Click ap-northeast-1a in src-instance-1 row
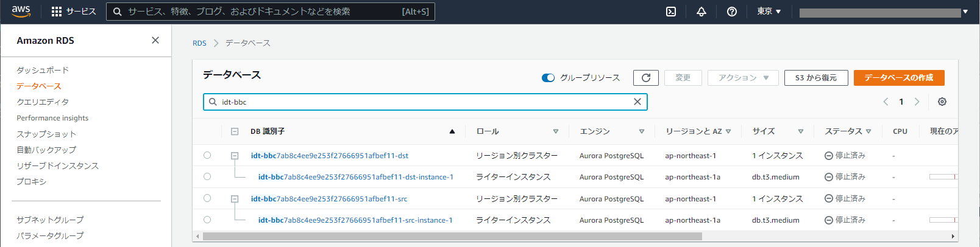The width and height of the screenshot is (980, 247). pos(692,220)
